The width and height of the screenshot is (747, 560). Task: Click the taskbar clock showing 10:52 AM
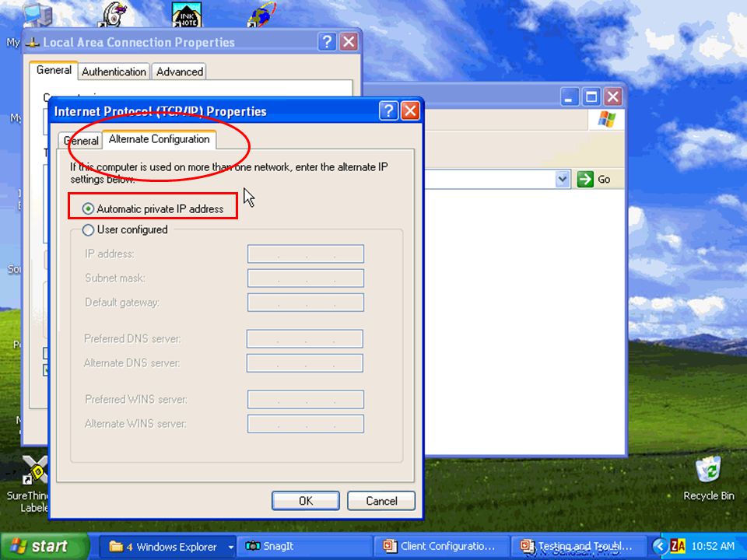point(712,546)
